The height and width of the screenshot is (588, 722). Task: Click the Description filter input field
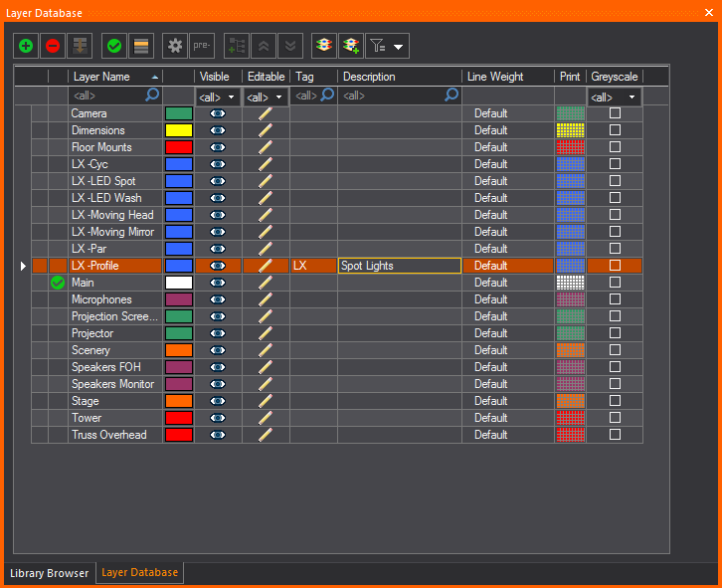tap(391, 97)
